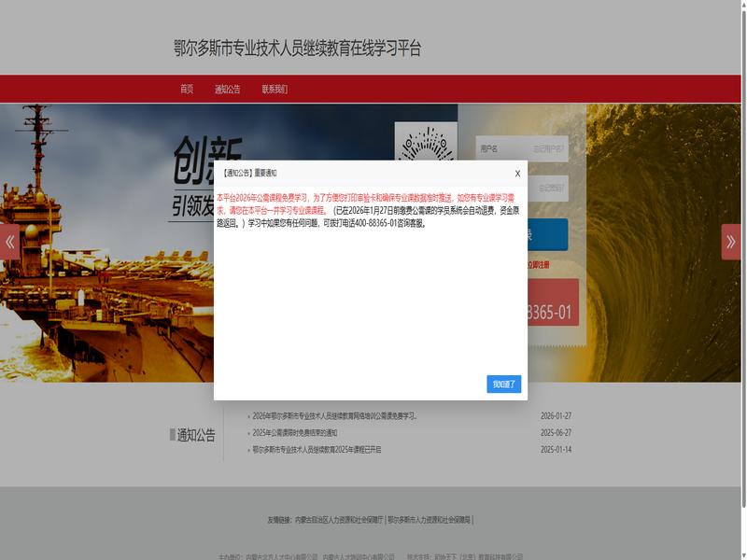Go to previous banner slide arrow
The image size is (747, 560).
pyautogui.click(x=10, y=242)
